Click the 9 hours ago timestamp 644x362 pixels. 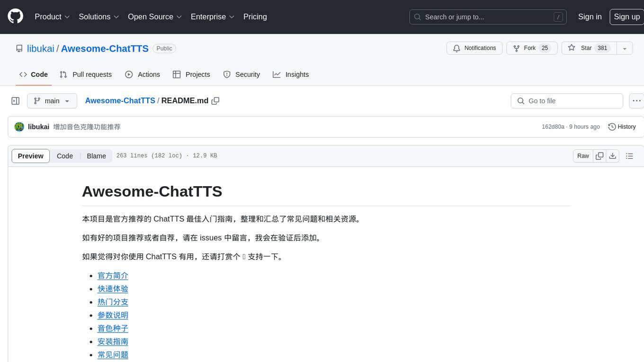point(584,127)
